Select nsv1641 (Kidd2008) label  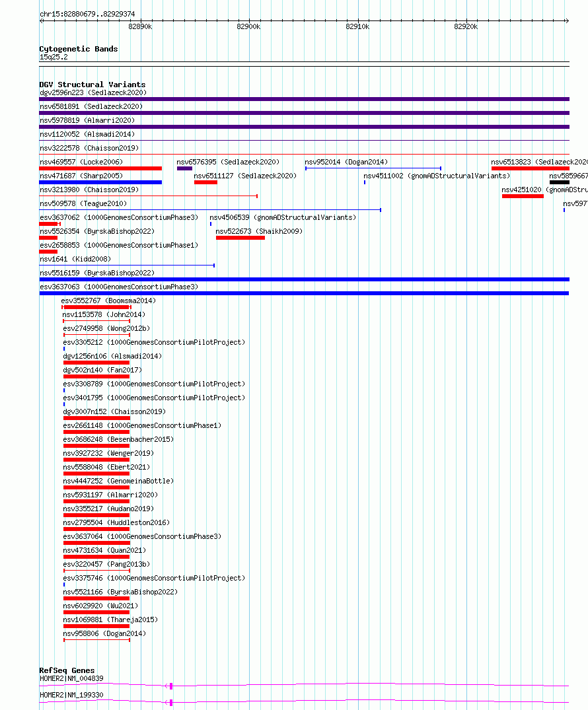(x=75, y=260)
